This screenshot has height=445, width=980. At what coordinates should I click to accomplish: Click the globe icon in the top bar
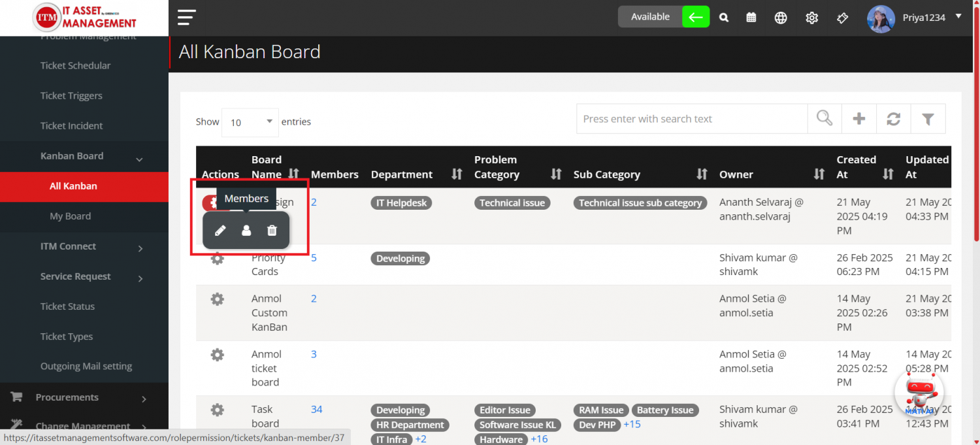pos(781,18)
